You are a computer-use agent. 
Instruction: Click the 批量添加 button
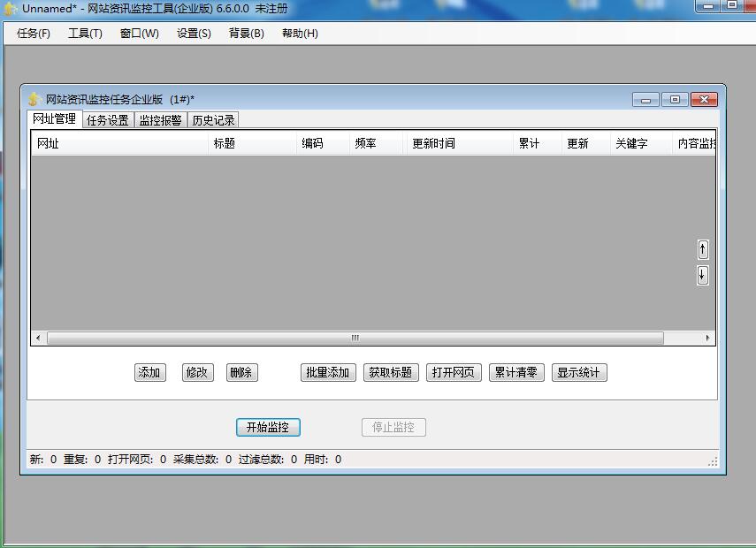point(327,372)
